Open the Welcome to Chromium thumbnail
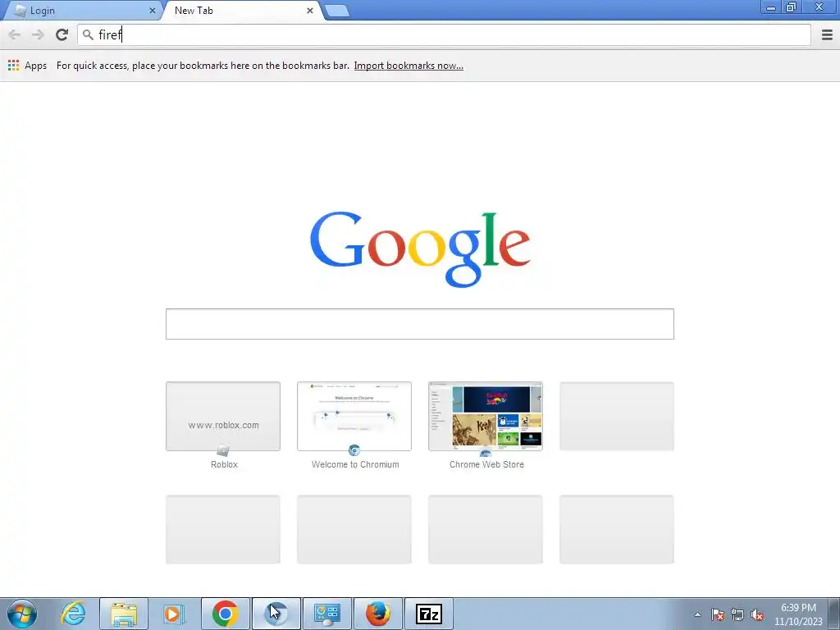The height and width of the screenshot is (630, 840). pos(354,416)
